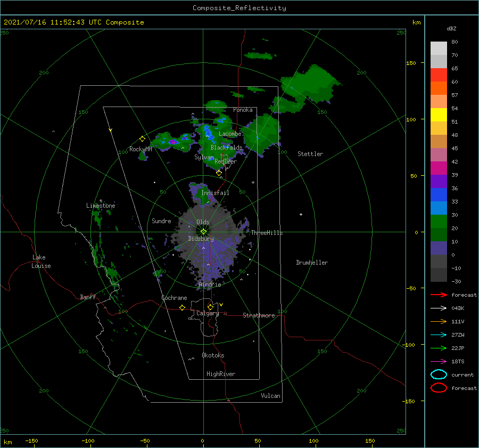Click the radar site marker near Olds
Screen dimensions: 479x448
coord(203,232)
